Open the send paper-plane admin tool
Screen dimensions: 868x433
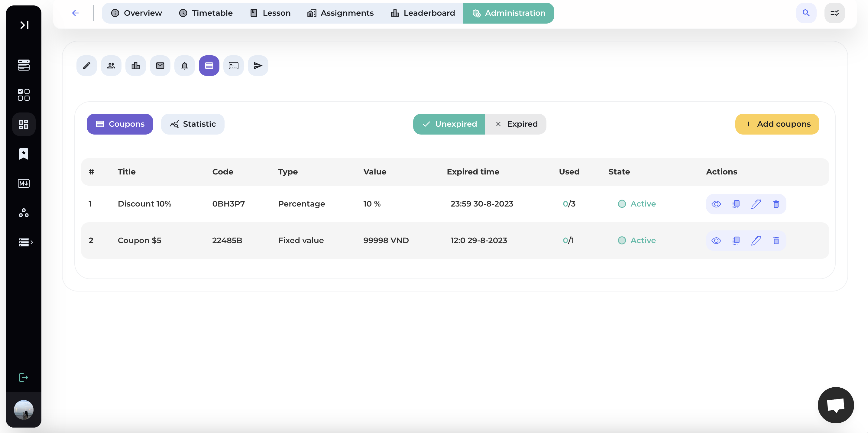point(258,66)
